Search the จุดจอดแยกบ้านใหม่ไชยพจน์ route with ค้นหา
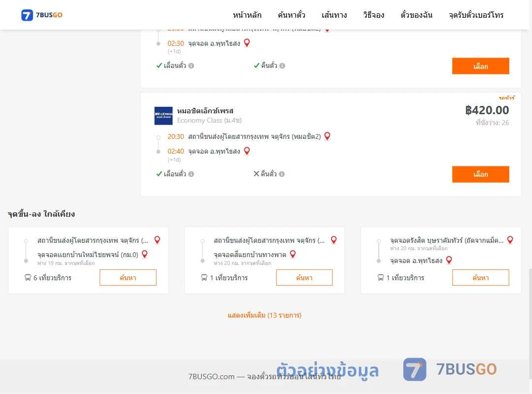Image resolution: width=532 pixels, height=394 pixels. pos(128,278)
